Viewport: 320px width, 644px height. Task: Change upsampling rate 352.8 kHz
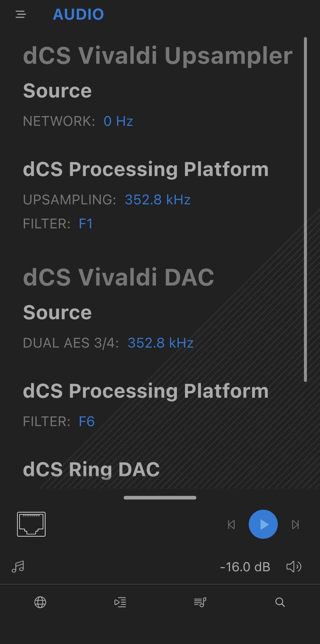[157, 199]
